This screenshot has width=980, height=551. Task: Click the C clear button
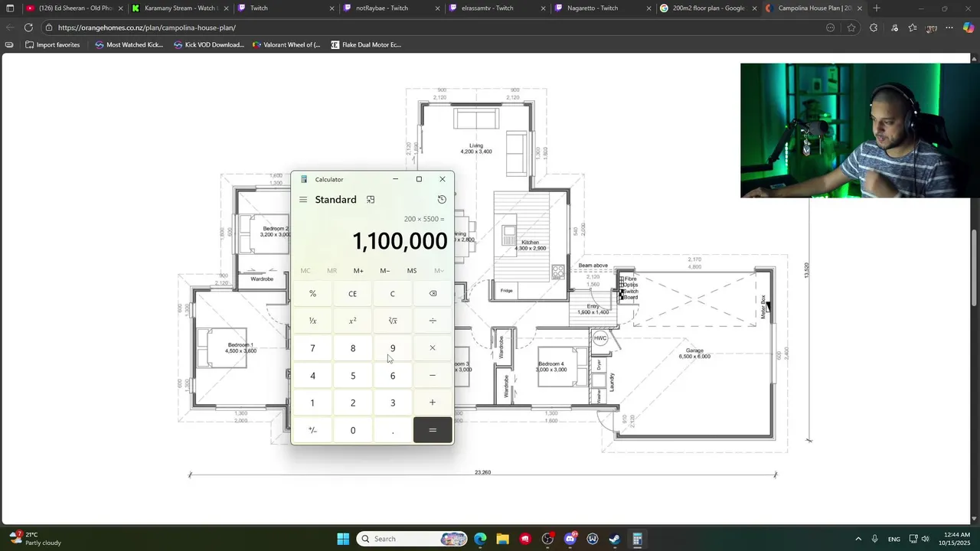393,294
